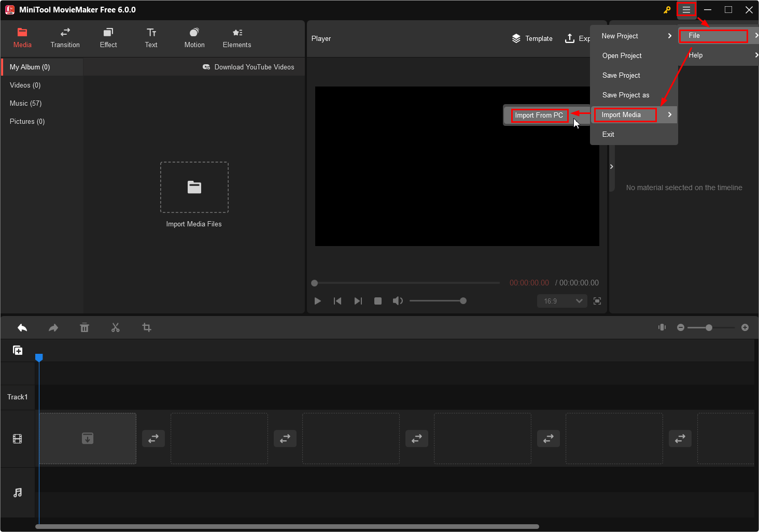Image resolution: width=759 pixels, height=532 pixels.
Task: Click Import From PC
Action: click(x=539, y=115)
